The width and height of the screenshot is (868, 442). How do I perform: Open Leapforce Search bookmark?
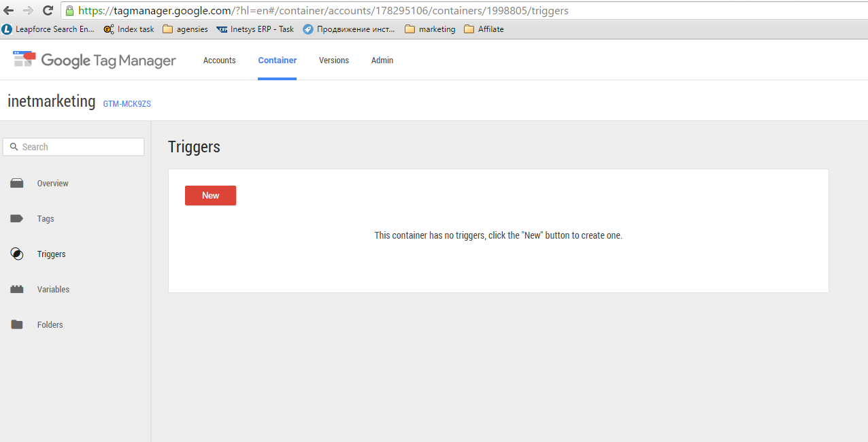tap(48, 29)
